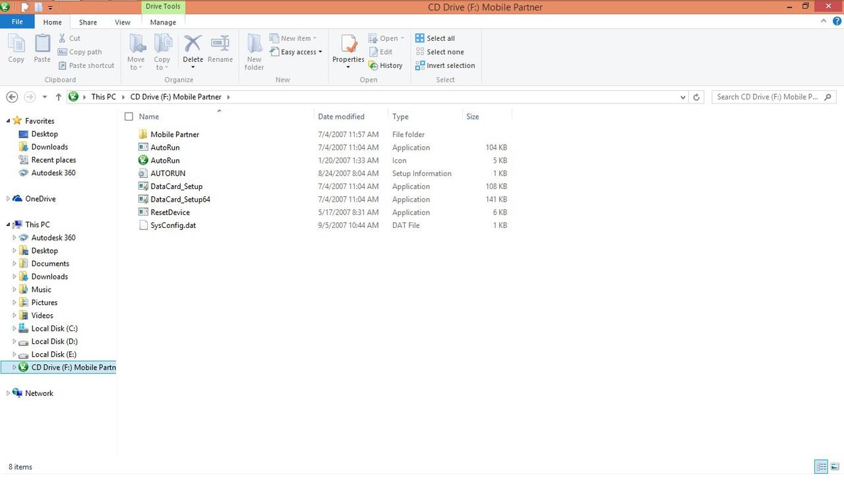Go back with the Back arrow
The width and height of the screenshot is (844, 504).
(x=12, y=97)
